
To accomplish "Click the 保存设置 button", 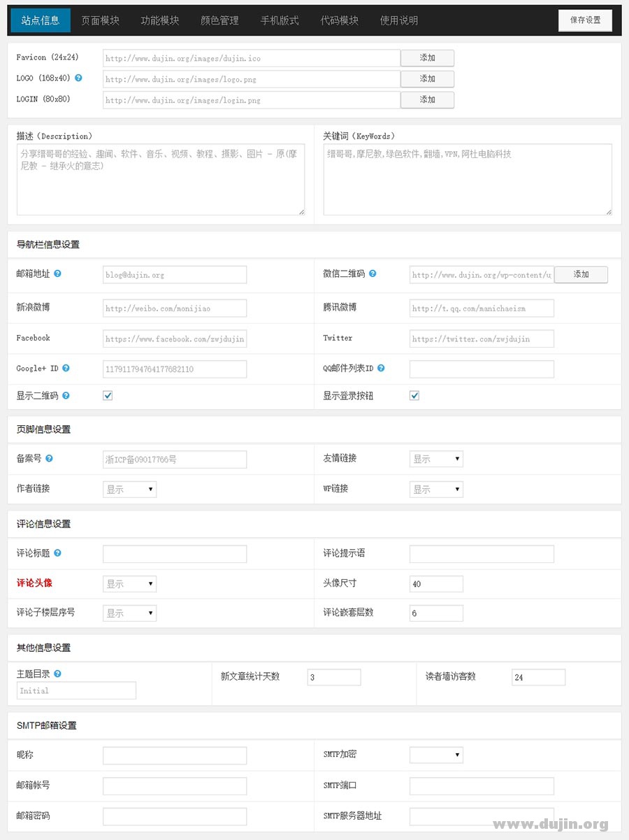I will pos(586,20).
